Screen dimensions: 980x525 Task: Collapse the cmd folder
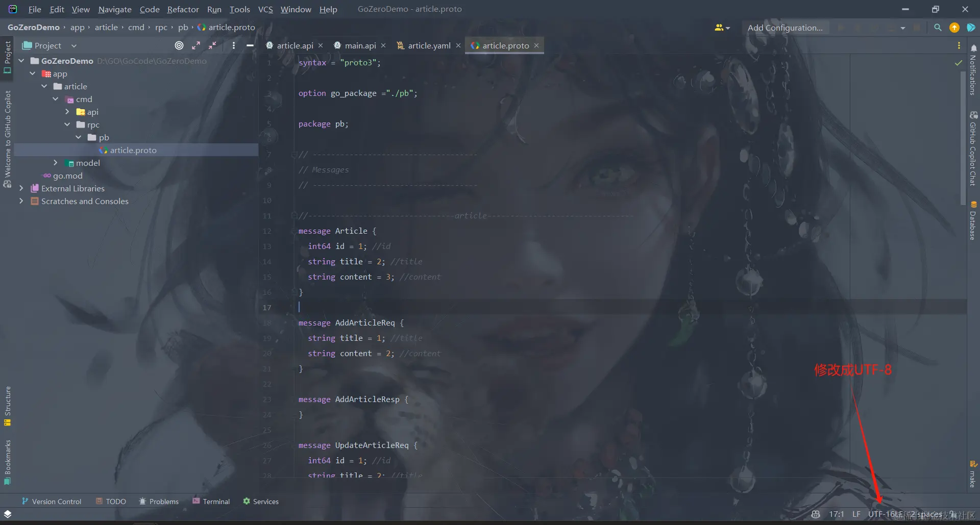tap(56, 99)
